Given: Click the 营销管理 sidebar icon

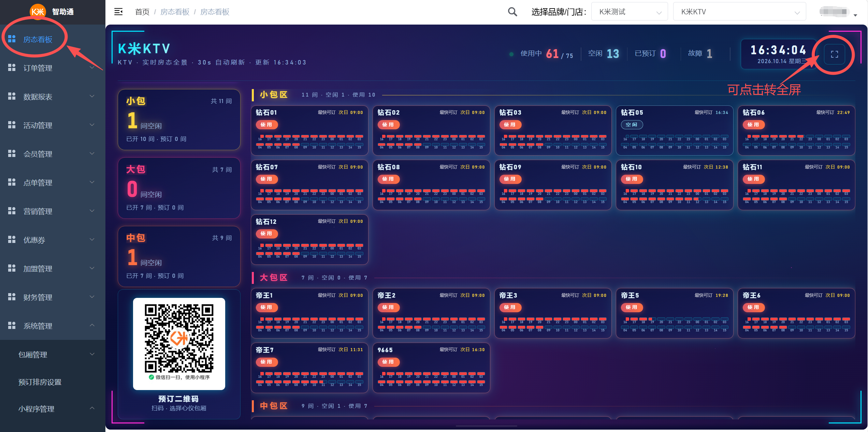Looking at the screenshot, I should click(x=12, y=211).
